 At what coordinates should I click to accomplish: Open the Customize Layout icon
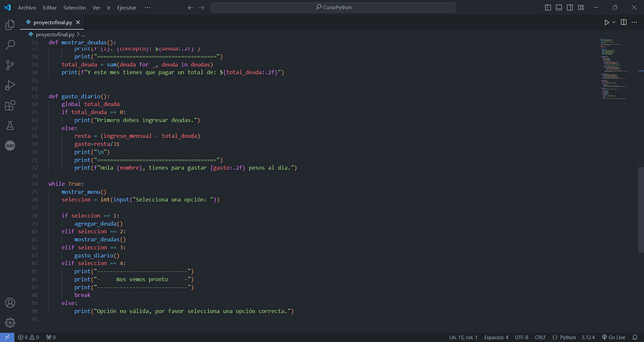(580, 7)
